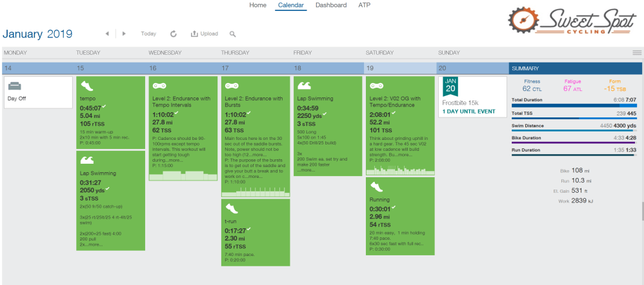Viewport: 644px width, 285px height.
Task: Go to previous week arrow
Action: 106,34
